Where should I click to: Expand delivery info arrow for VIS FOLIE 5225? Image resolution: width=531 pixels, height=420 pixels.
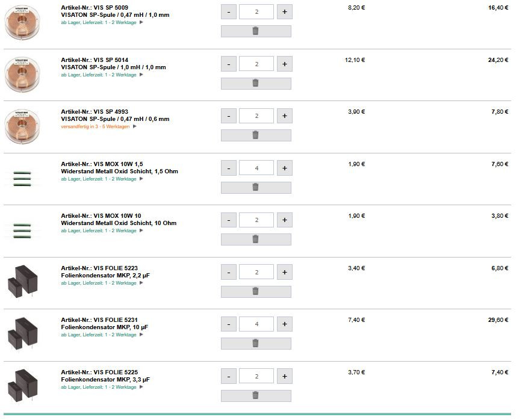coord(141,387)
